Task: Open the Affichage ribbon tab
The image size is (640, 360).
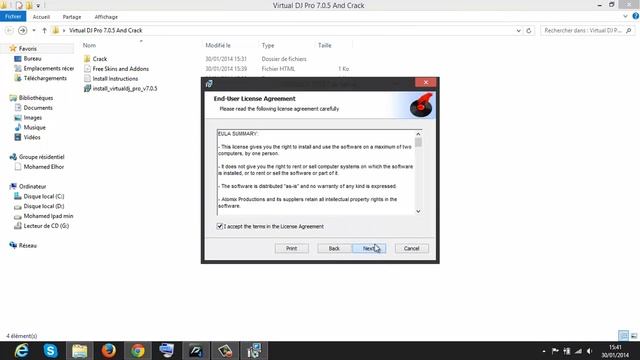Action: click(x=106, y=17)
